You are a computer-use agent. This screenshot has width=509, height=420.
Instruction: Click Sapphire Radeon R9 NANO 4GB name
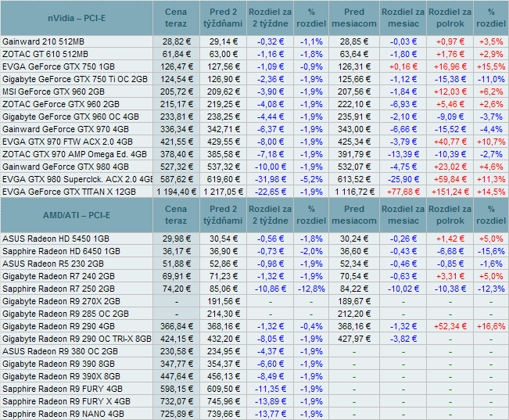63,414
